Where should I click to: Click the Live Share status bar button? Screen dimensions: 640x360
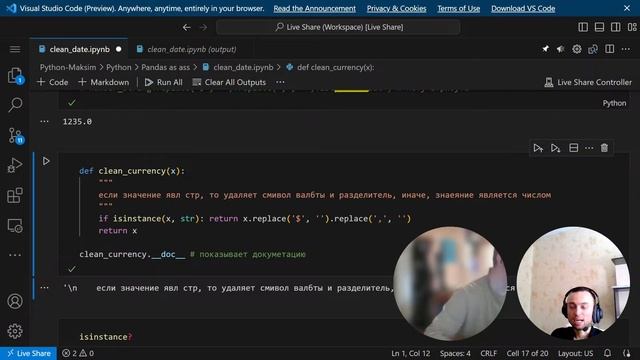pos(29,353)
